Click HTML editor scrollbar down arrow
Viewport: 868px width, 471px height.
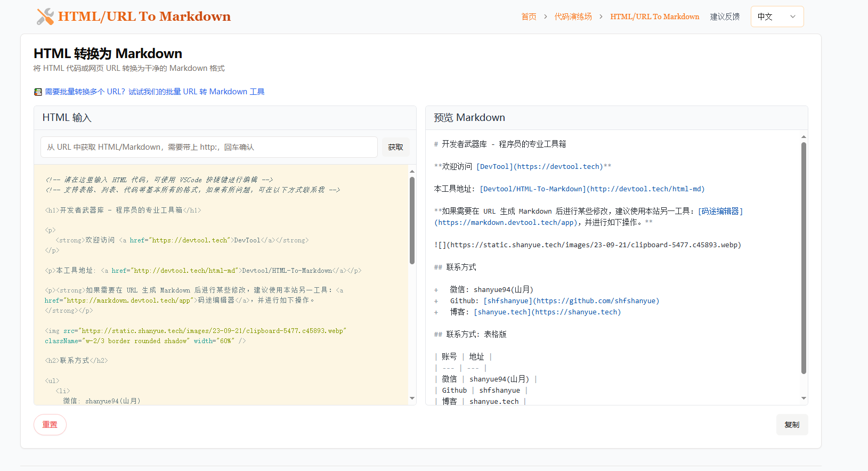[412, 399]
